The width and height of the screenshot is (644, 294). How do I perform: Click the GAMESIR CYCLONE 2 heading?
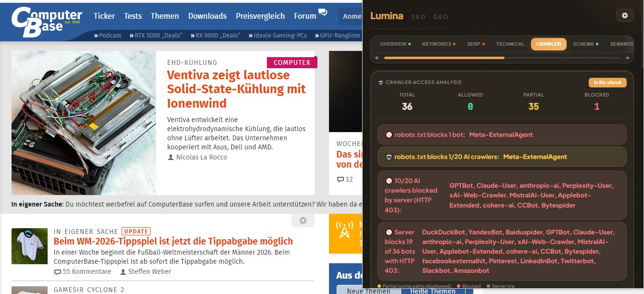[x=89, y=290]
